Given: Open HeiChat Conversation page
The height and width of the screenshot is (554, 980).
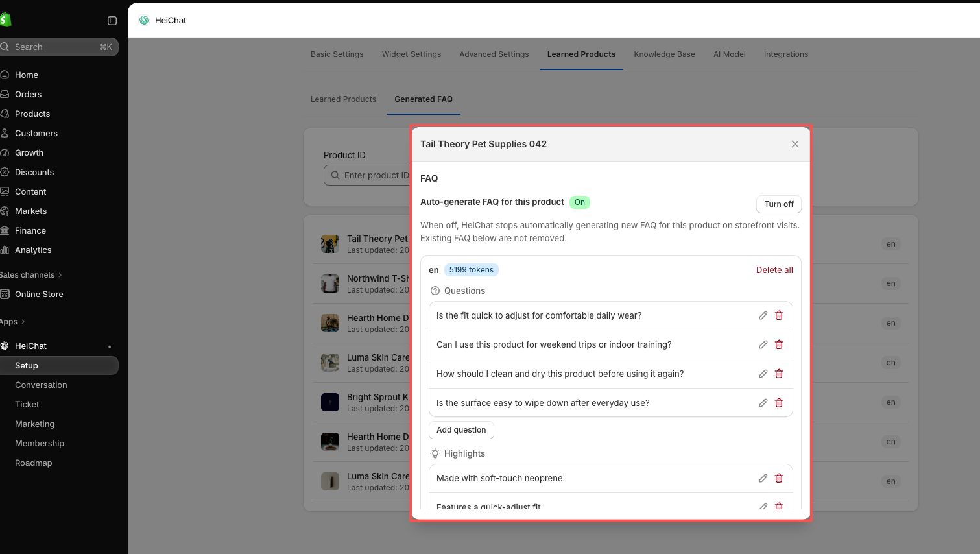Looking at the screenshot, I should pos(41,385).
